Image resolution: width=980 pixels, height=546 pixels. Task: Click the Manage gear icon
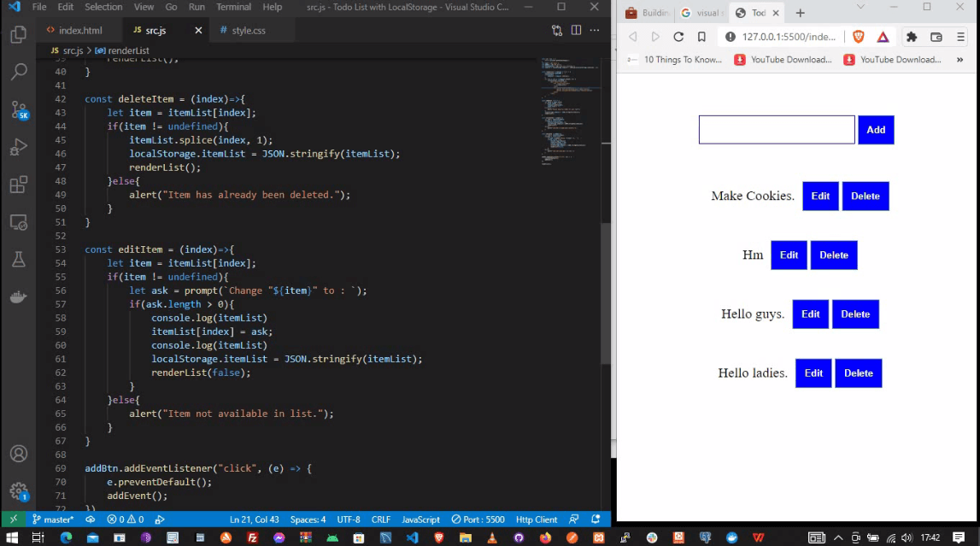(x=18, y=491)
